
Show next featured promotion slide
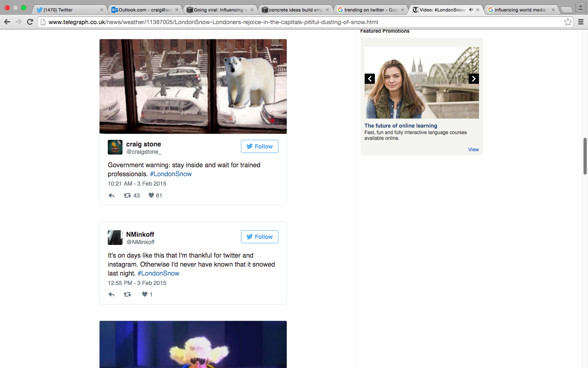(x=474, y=79)
